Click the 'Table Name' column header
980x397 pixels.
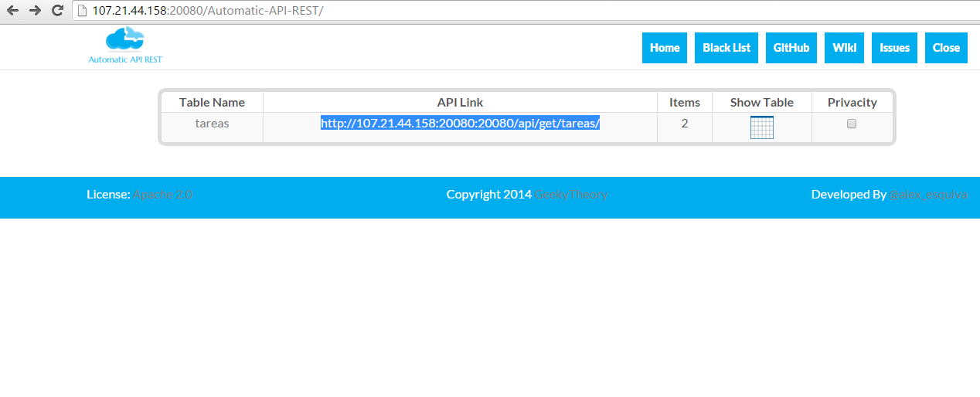coord(212,102)
